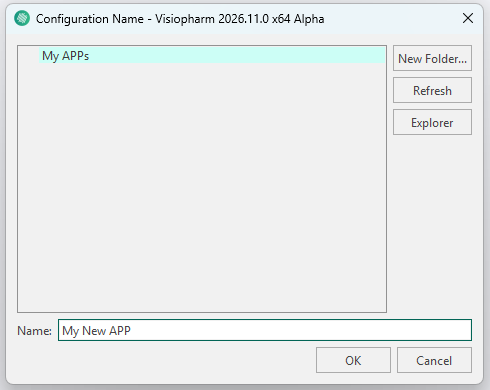Select the My APPs folder
The image size is (490, 390).
212,55
